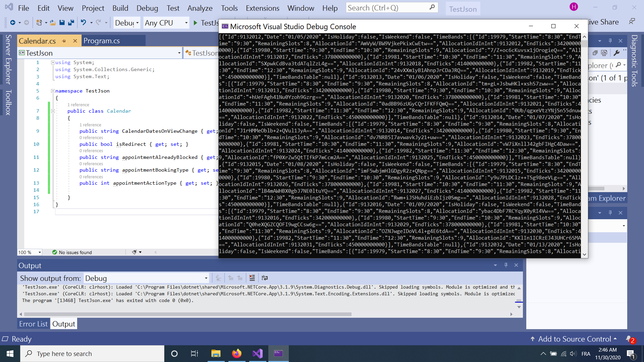Open Task View on the taskbar
Viewport: 644px width, 362px height.
coord(195,354)
